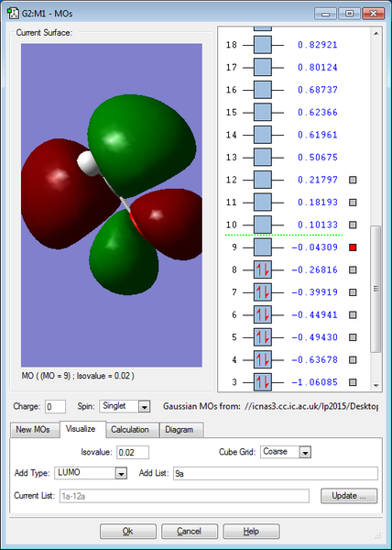Toggle surface marker for MO 7
Screen dimensions: 392x550
point(353,292)
